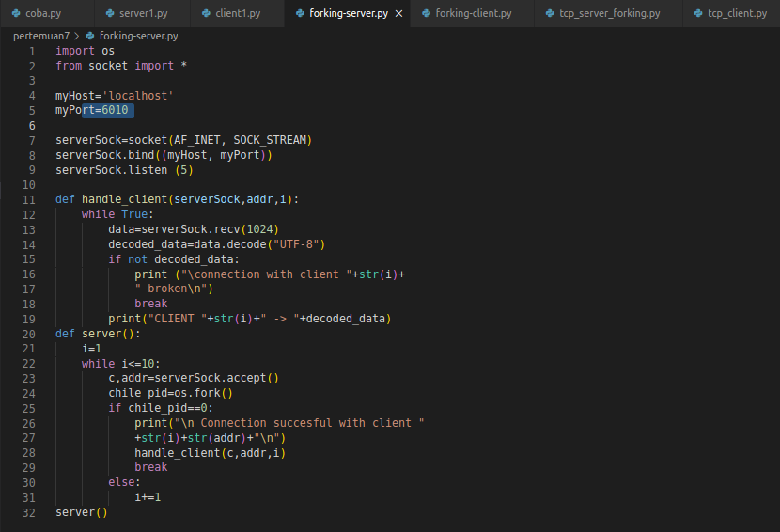Click server() call on last line

coord(82,512)
